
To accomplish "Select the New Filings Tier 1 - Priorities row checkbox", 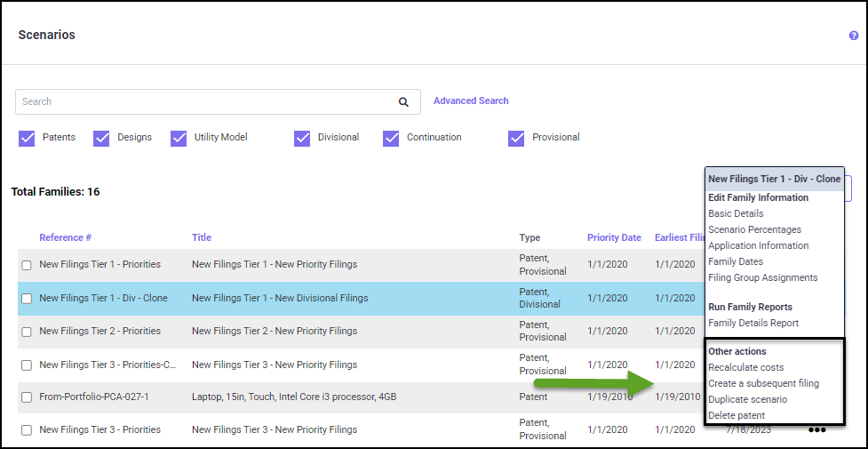I will point(27,265).
